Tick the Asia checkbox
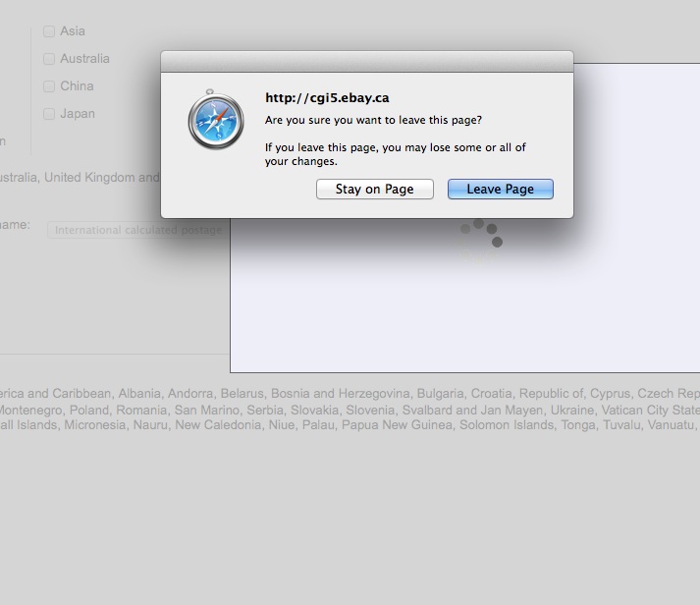 [x=49, y=31]
